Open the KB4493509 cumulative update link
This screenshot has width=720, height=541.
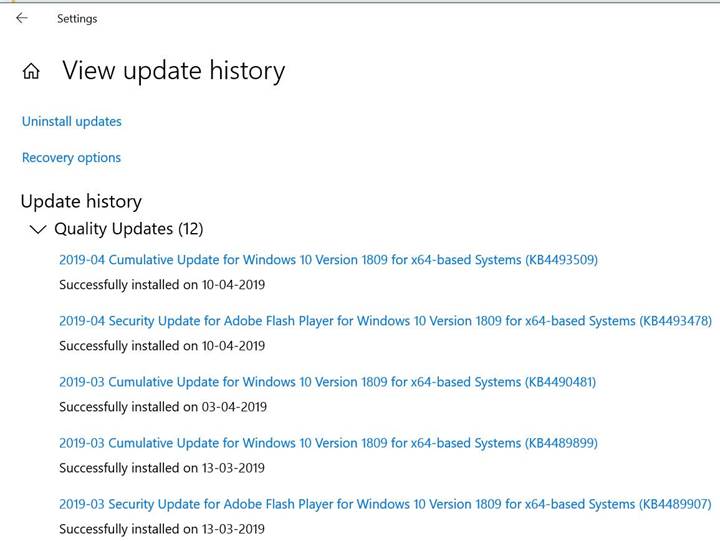(328, 260)
